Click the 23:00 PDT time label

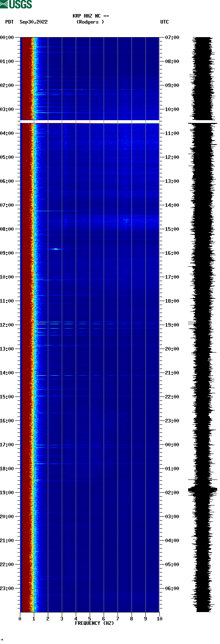coord(7,589)
